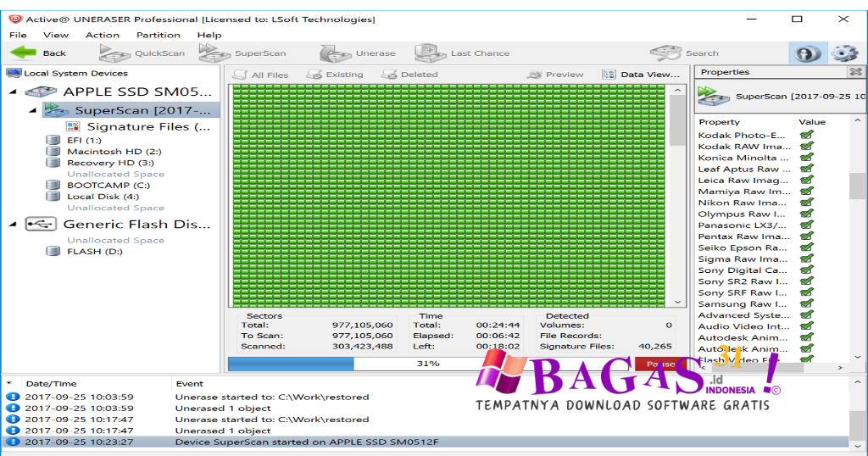Open the Last Chance recovery tool
Image resolution: width=868 pixels, height=456 pixels.
[462, 53]
